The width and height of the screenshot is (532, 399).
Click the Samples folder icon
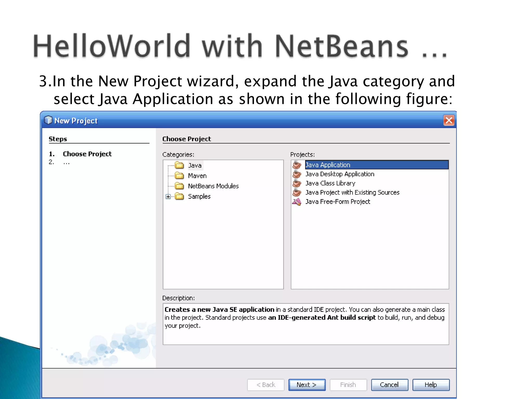point(179,196)
